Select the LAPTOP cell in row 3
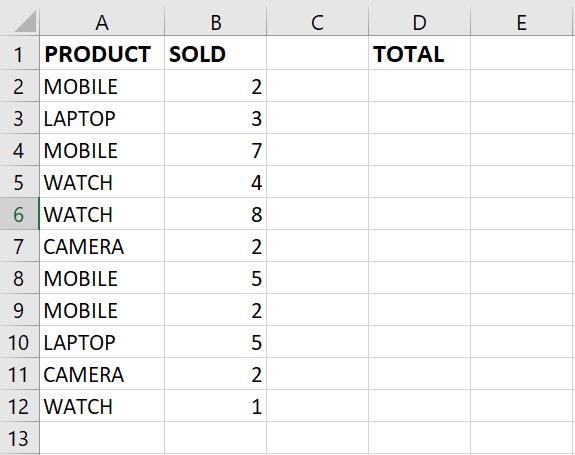Image resolution: width=575 pixels, height=455 pixels. coord(102,118)
